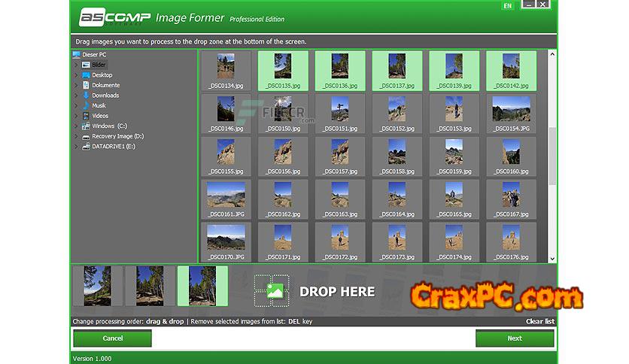Select thumbnail _DSC0174.jpg
This screenshot has height=364, width=629.
454,242
